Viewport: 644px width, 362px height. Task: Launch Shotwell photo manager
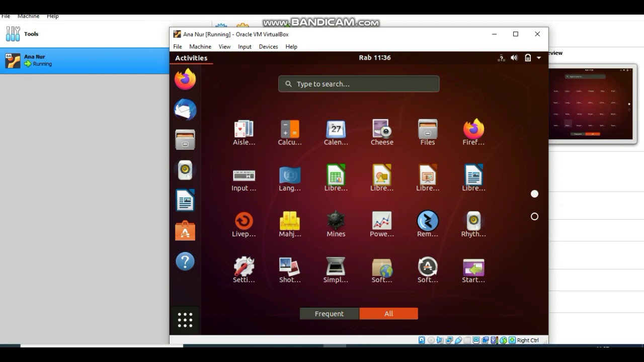(290, 270)
